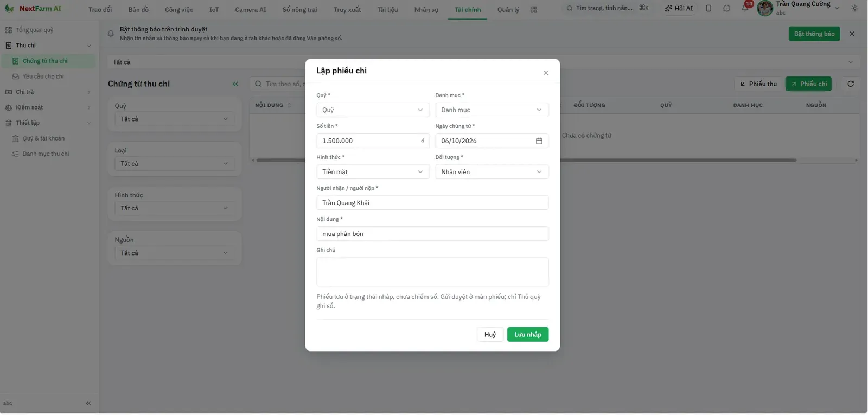Click the Lưu nháp button
Viewport: 868px width, 415px height.
click(528, 335)
